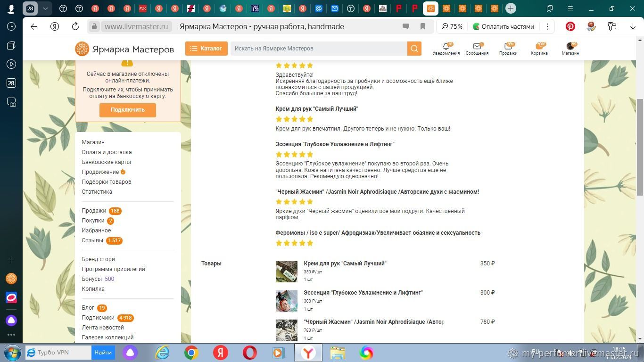Open Эссенция "Глубокое Увлажнение и Лифтинг" in Товары
The height and width of the screenshot is (362, 644).
(x=363, y=293)
